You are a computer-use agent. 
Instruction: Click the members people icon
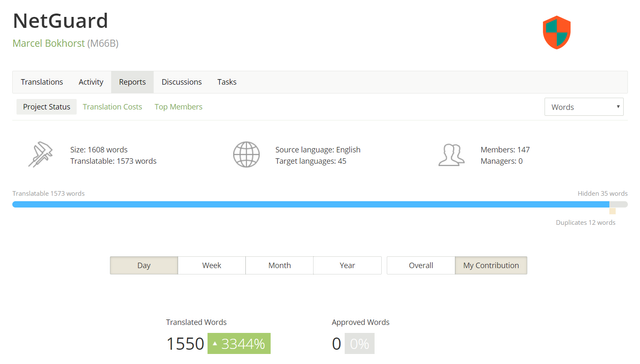tap(451, 155)
